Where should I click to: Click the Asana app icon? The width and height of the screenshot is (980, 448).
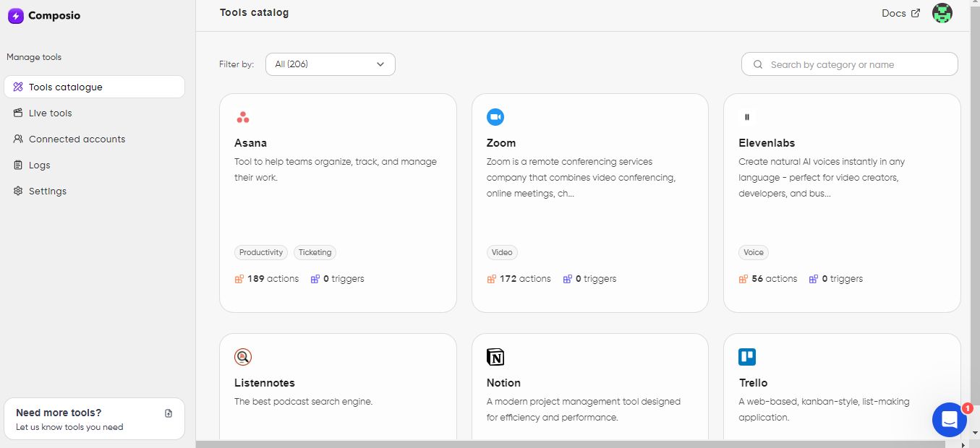coord(243,116)
